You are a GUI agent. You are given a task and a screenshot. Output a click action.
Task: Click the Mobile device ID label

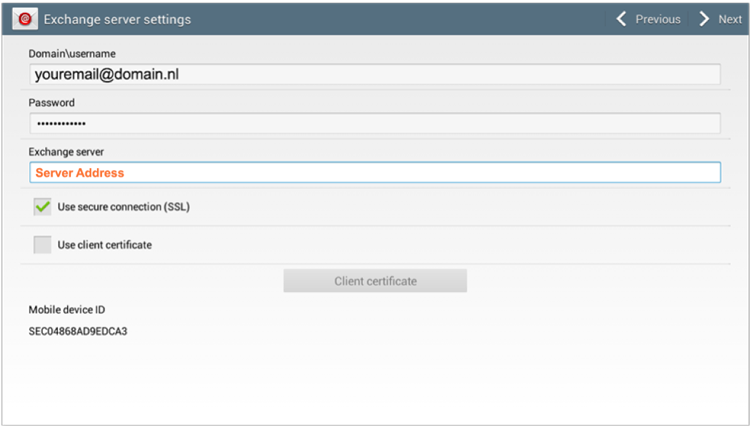pyautogui.click(x=67, y=309)
